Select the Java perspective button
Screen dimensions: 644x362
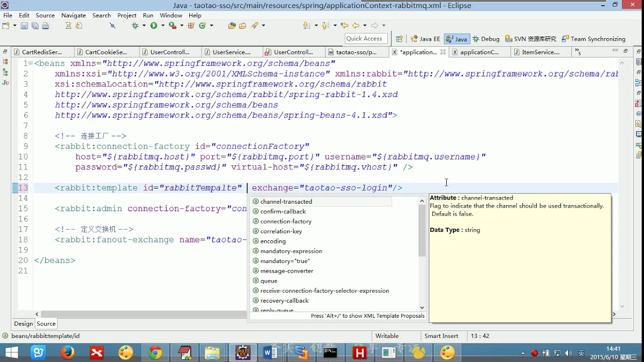[456, 39]
